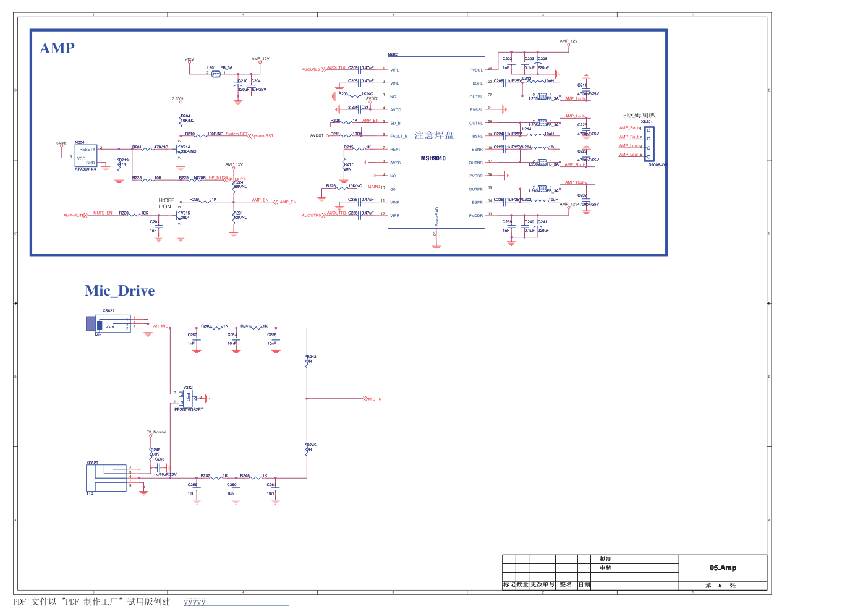
Task: Click the PESD5V0S2BT part label
Action: click(x=189, y=409)
